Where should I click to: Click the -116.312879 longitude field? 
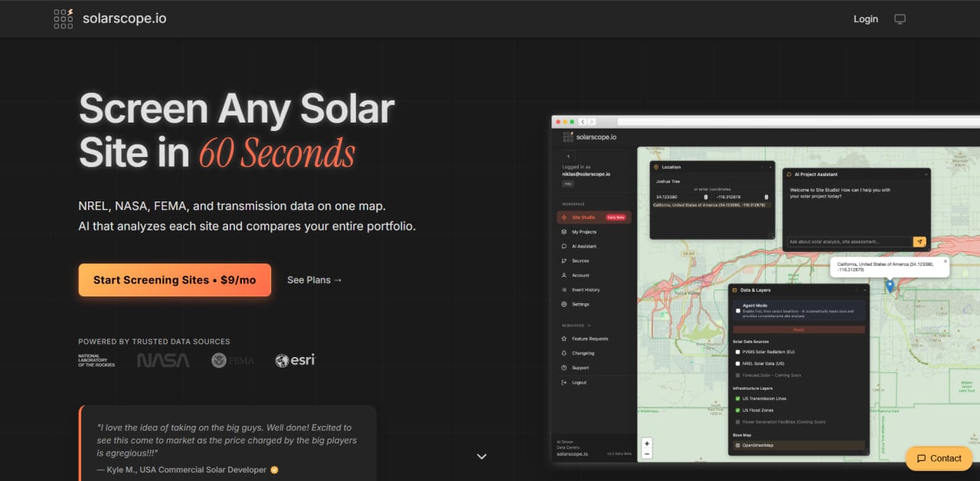(x=743, y=197)
